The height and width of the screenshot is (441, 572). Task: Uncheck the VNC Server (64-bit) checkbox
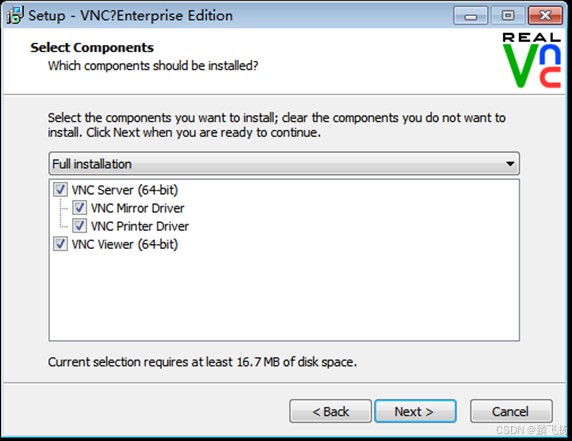pyautogui.click(x=60, y=190)
